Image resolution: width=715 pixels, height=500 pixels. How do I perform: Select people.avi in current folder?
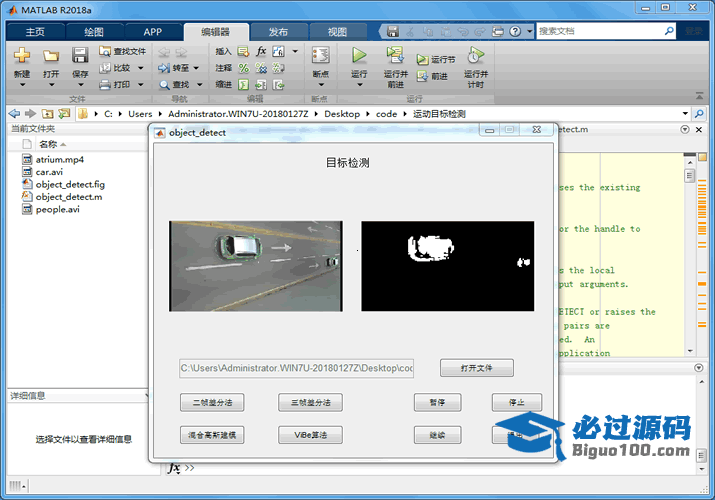(57, 209)
